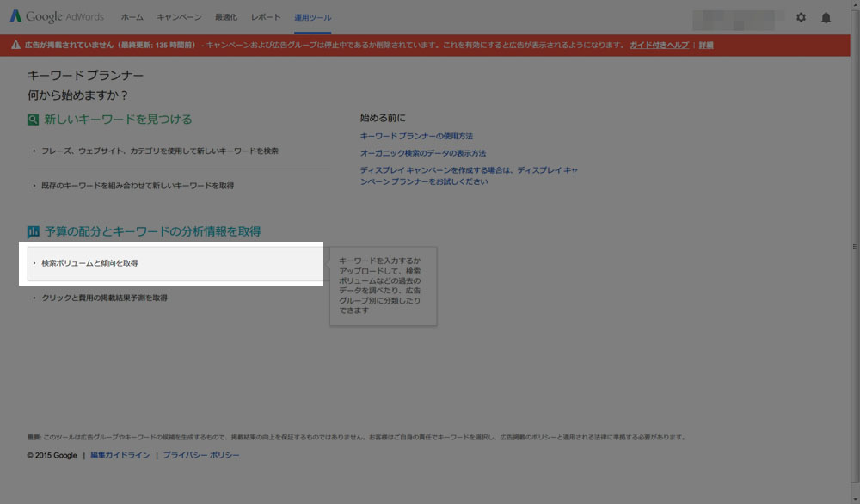Open キーワード プランナーの使用方法 link
Image resolution: width=860 pixels, height=504 pixels.
coord(416,136)
